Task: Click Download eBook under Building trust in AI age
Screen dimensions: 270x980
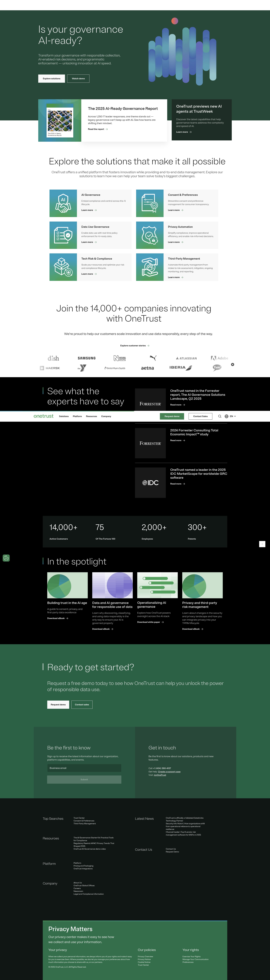Action: (58, 618)
